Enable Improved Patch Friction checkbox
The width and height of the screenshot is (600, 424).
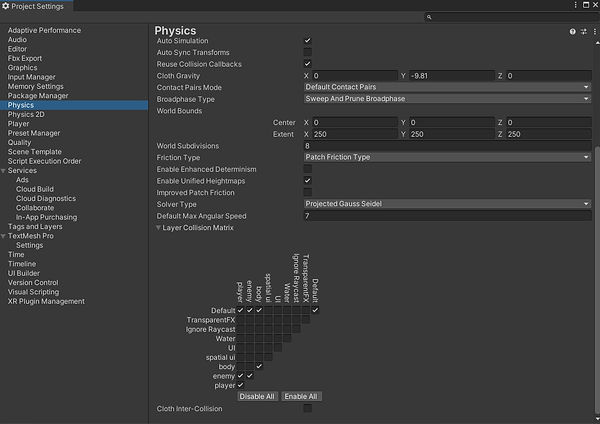[307, 192]
